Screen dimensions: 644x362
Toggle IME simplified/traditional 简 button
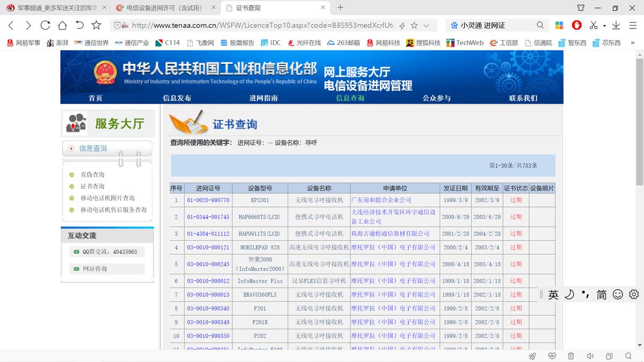point(602,294)
